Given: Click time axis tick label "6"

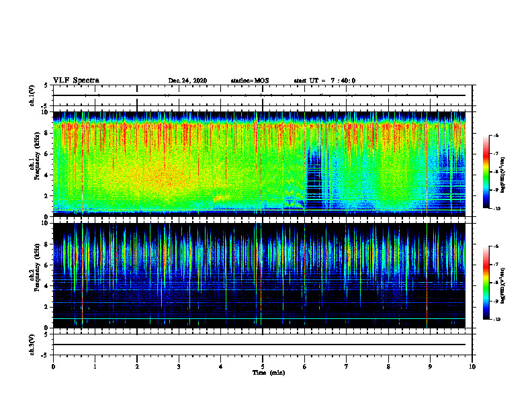Looking at the screenshot, I should (x=305, y=367).
